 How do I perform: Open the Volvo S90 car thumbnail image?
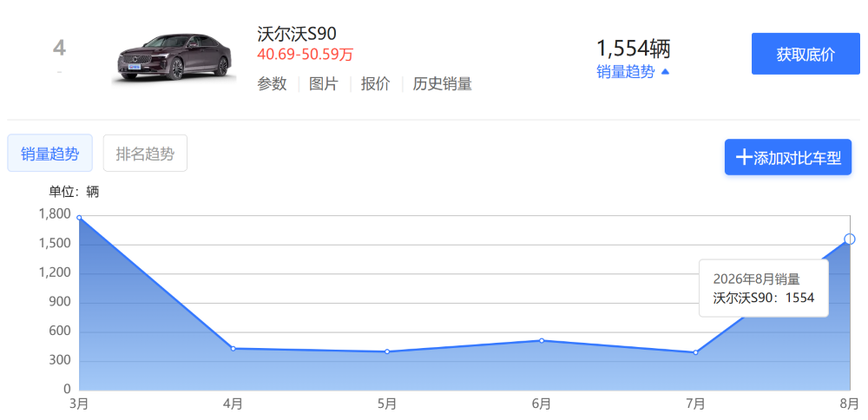(x=174, y=57)
